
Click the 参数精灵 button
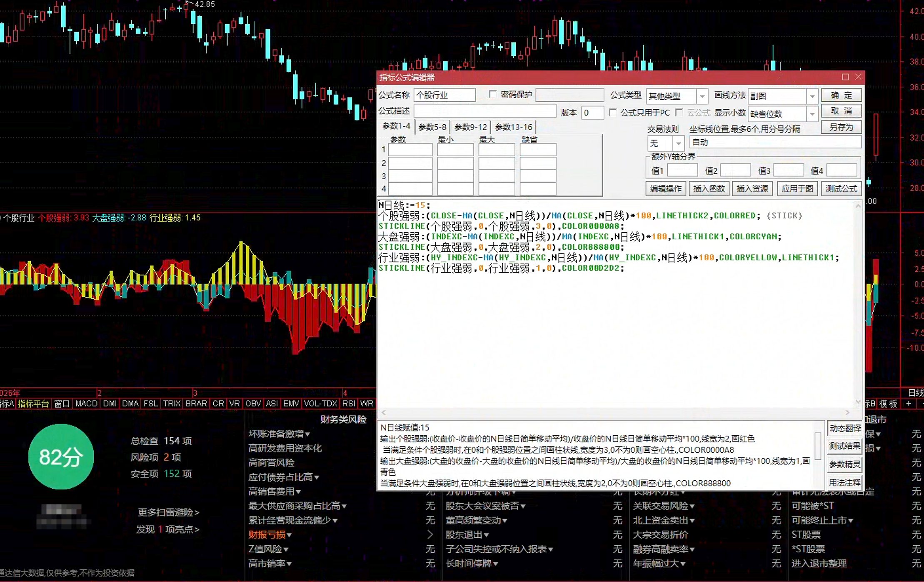[845, 464]
